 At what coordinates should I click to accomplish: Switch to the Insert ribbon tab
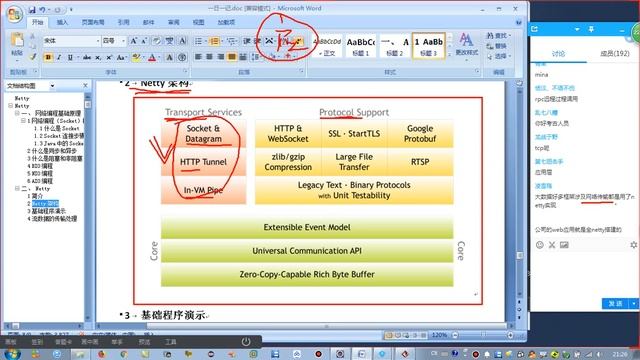pyautogui.click(x=62, y=22)
